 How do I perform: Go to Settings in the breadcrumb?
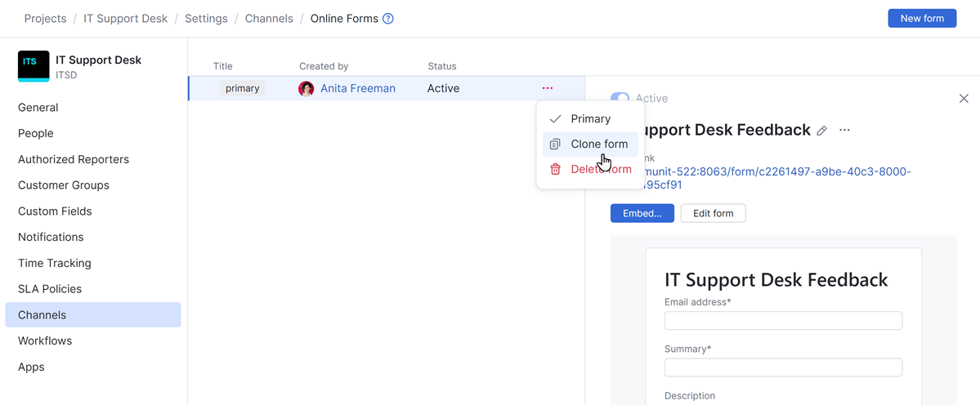(x=206, y=19)
